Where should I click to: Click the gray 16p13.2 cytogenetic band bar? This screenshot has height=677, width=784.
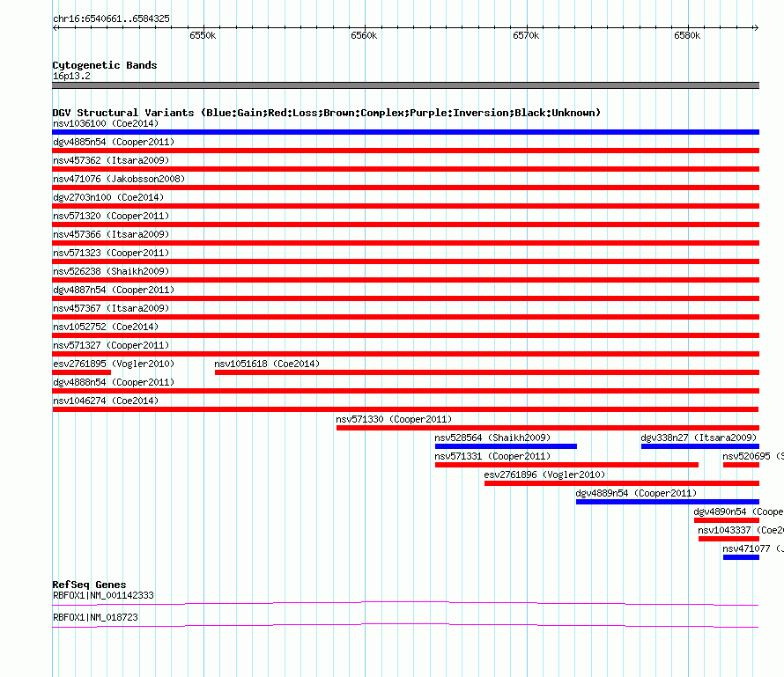(x=405, y=85)
